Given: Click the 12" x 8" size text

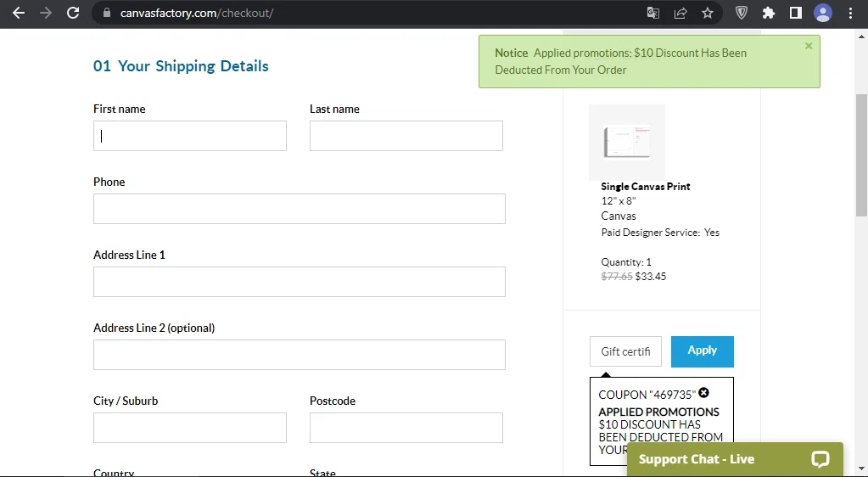Looking at the screenshot, I should tap(619, 201).
